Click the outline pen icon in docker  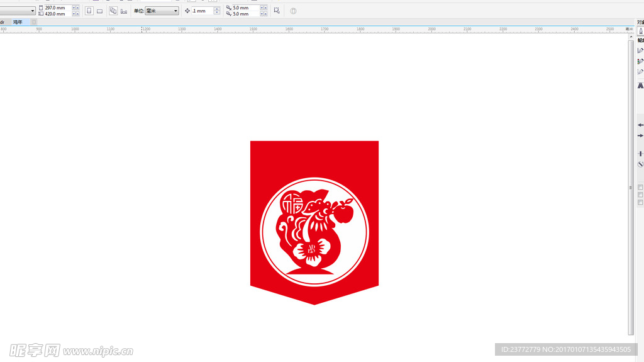click(x=640, y=31)
